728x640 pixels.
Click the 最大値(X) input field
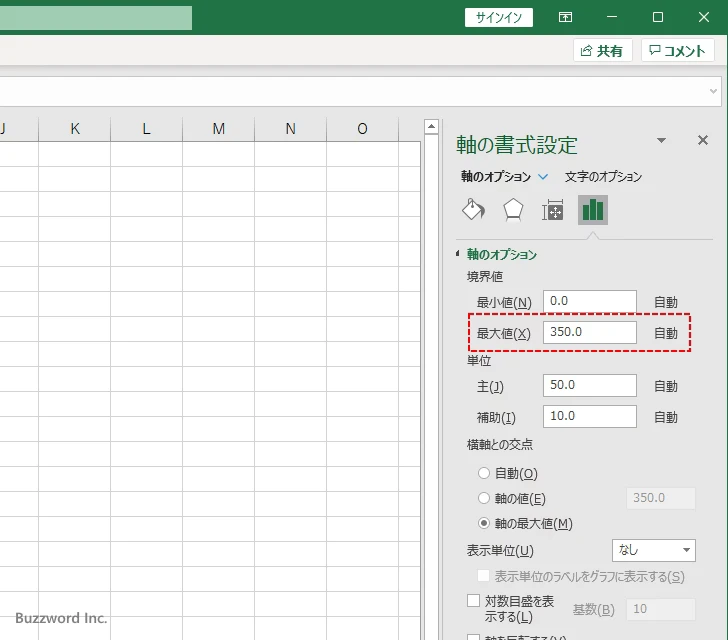pos(590,332)
